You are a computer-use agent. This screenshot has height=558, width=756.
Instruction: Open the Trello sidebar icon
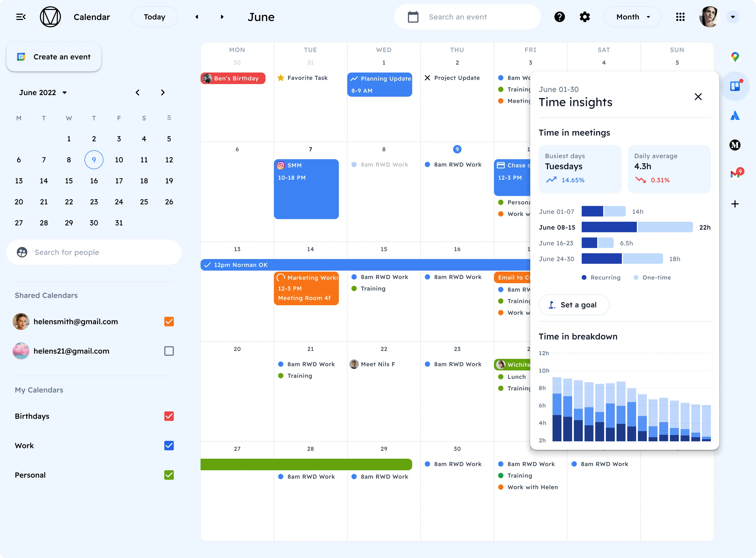click(735, 86)
